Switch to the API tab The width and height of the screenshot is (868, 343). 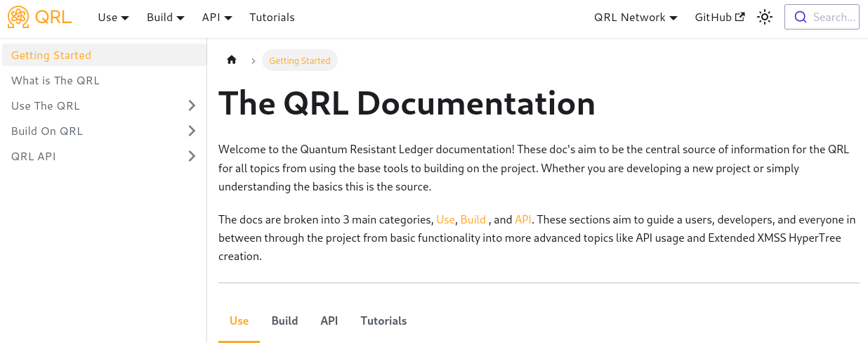[x=329, y=321]
